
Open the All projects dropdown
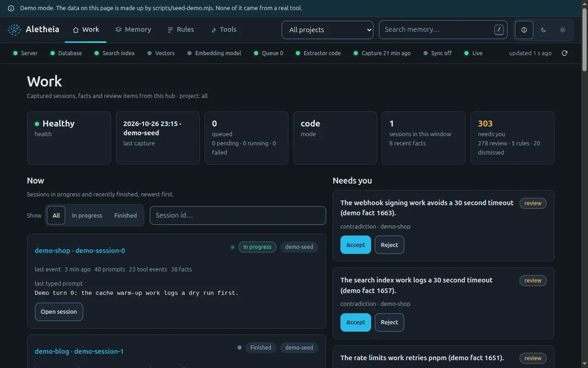328,30
